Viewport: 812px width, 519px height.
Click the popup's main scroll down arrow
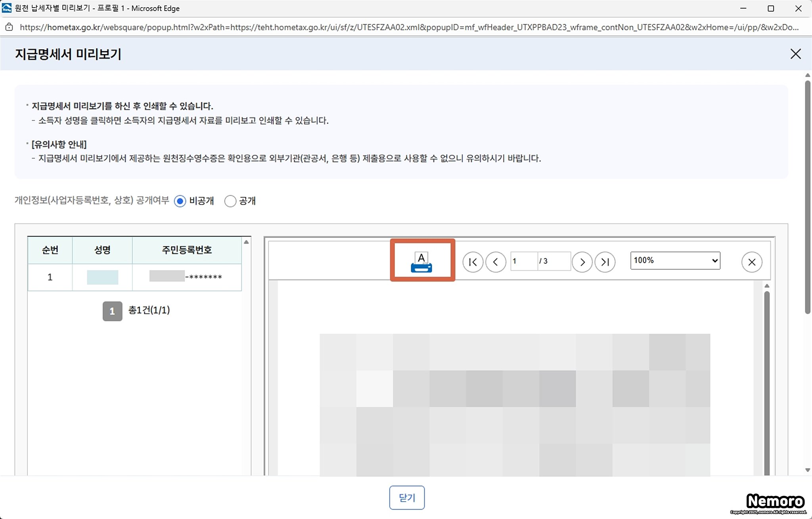808,470
